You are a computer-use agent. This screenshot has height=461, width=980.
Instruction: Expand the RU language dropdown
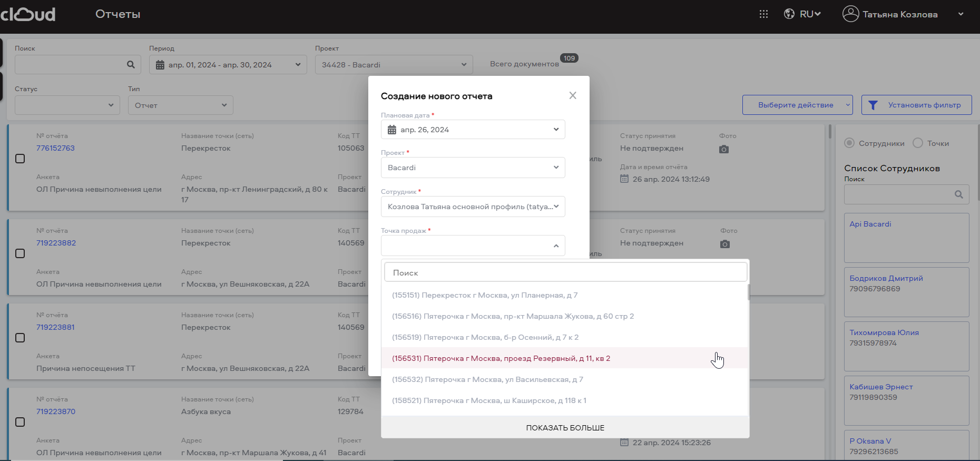coord(810,14)
